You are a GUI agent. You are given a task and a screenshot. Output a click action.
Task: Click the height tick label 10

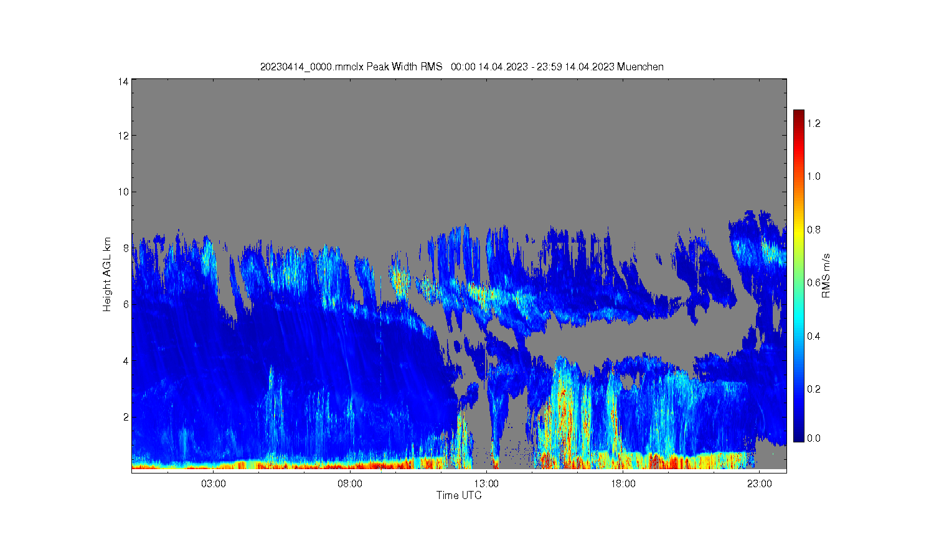point(123,192)
